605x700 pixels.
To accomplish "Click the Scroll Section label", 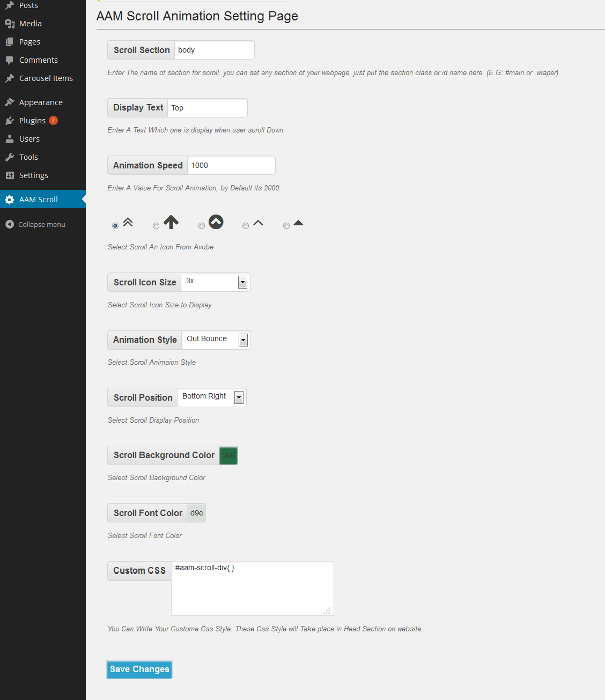I will click(142, 50).
